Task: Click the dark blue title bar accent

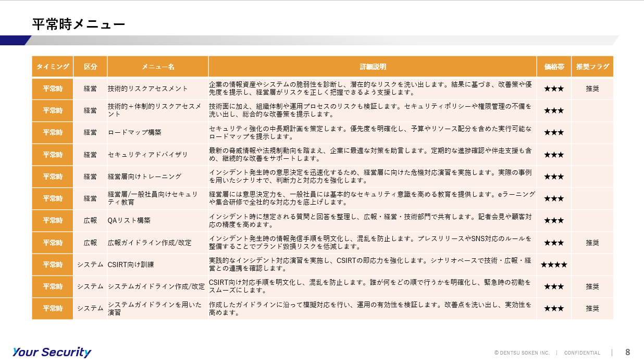Action: point(16,40)
